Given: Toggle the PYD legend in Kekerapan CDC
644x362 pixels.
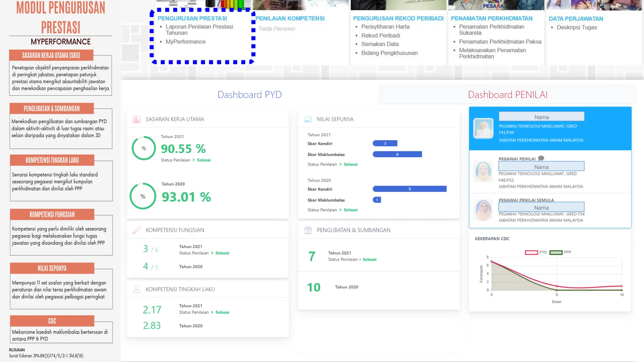Looking at the screenshot, I should (x=531, y=252).
